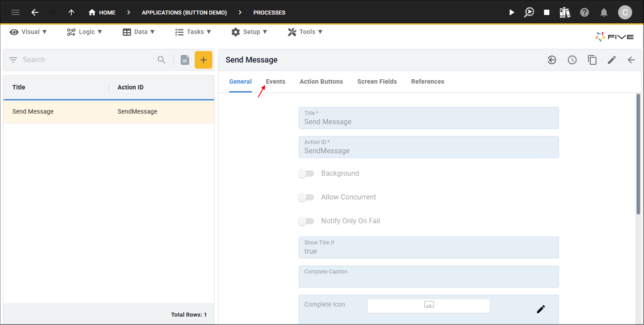Viewport: 644px width, 325px height.
Task: Open the Logic menu
Action: click(x=85, y=32)
